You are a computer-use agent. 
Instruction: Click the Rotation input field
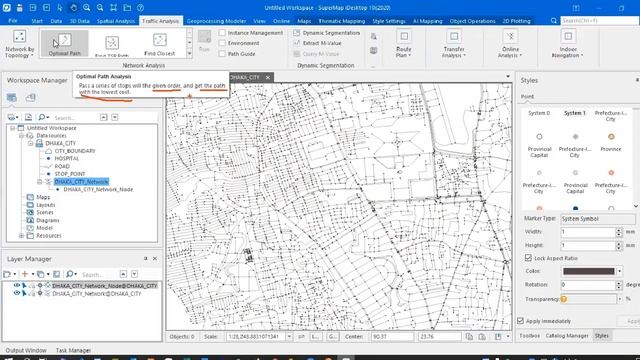pos(587,285)
